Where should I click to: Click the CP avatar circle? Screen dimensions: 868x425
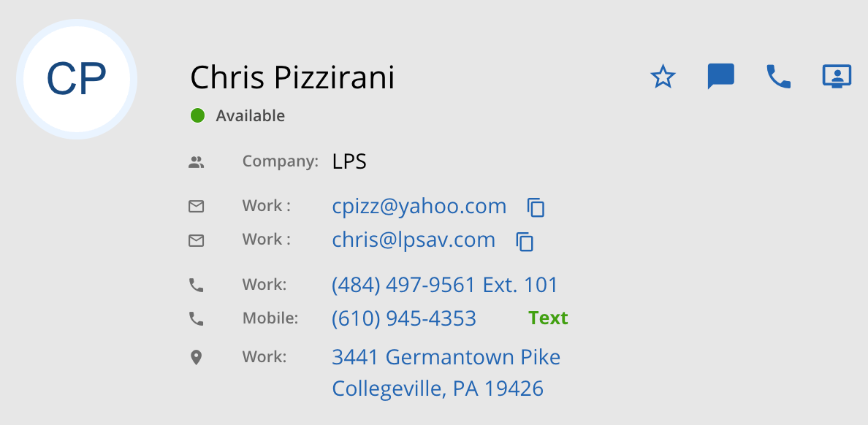(77, 79)
